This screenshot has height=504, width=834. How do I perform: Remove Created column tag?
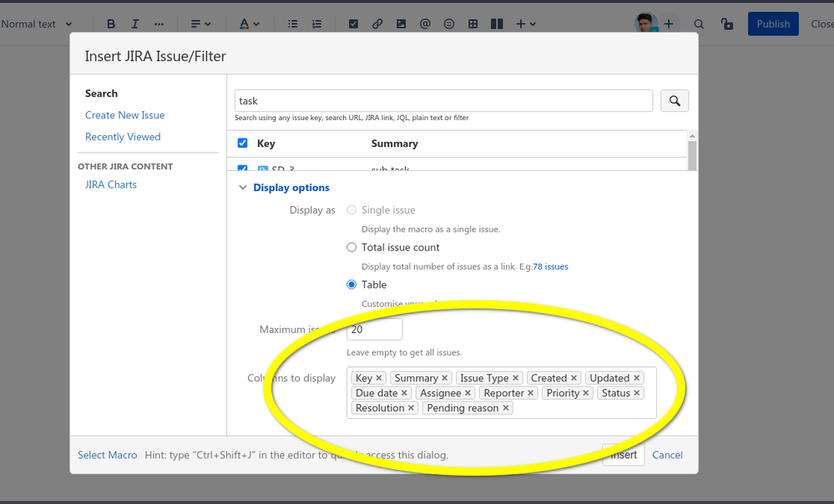[x=574, y=378]
